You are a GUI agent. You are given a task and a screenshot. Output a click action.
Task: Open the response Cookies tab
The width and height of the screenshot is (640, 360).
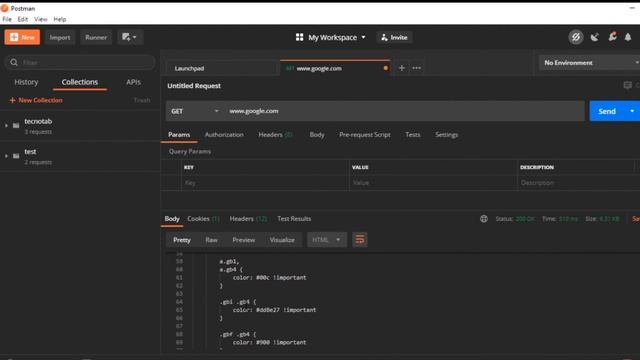pos(203,219)
